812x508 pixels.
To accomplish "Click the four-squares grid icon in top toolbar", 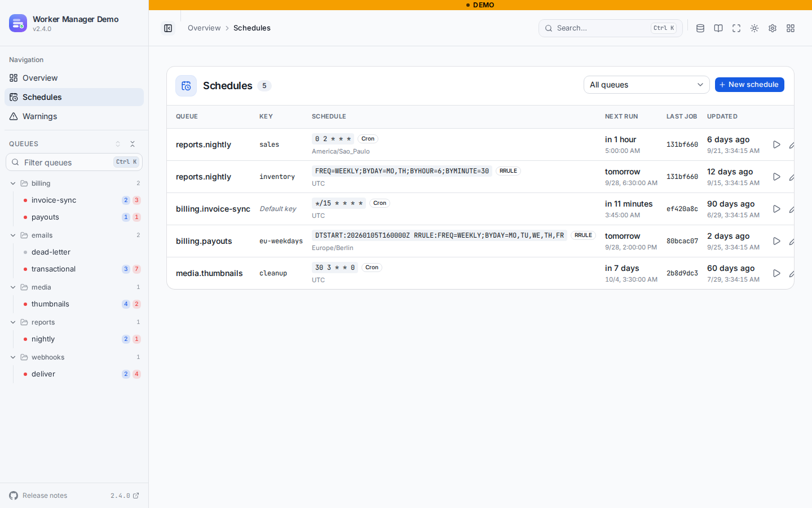I will tap(791, 28).
